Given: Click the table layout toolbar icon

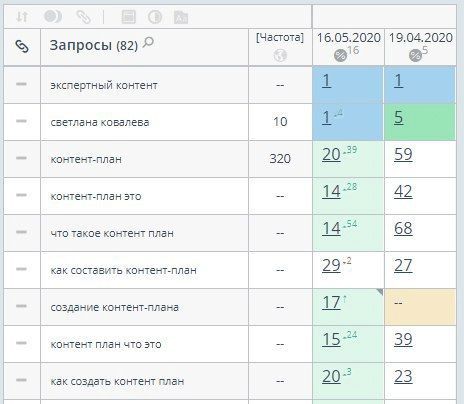Looking at the screenshot, I should [x=129, y=17].
